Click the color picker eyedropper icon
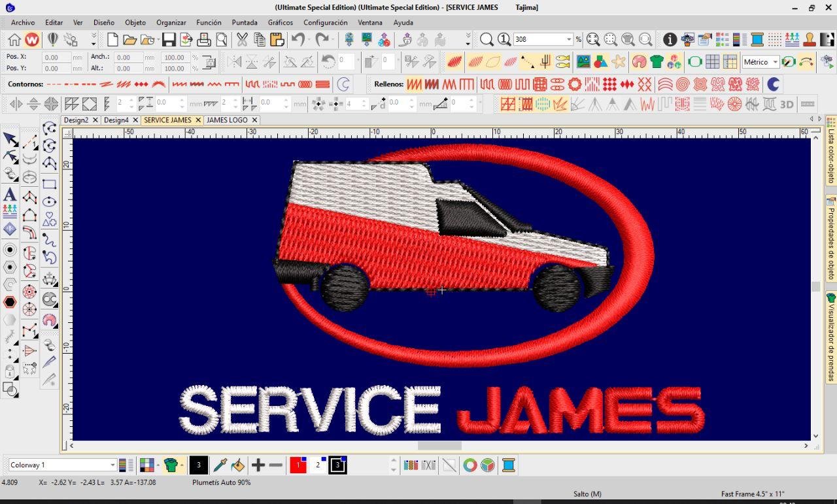The width and height of the screenshot is (837, 504). 220,465
